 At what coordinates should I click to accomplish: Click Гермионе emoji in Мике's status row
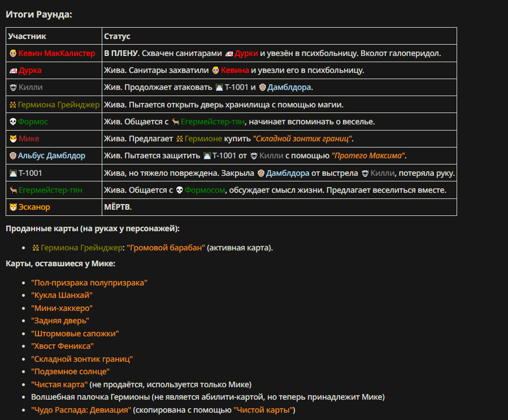pos(180,138)
